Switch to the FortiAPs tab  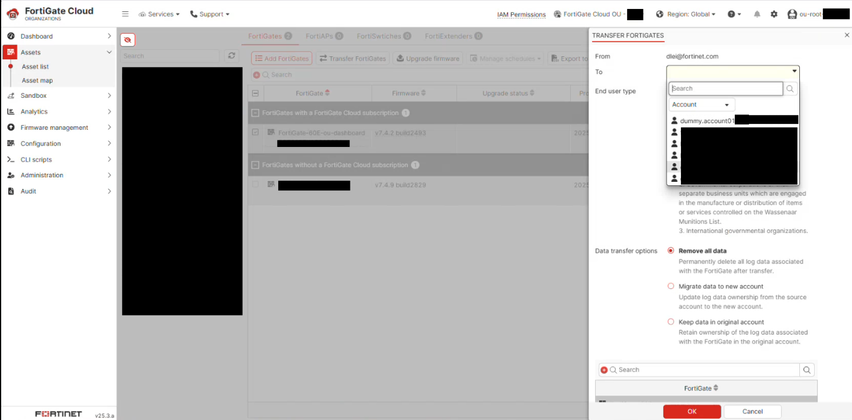click(x=324, y=36)
